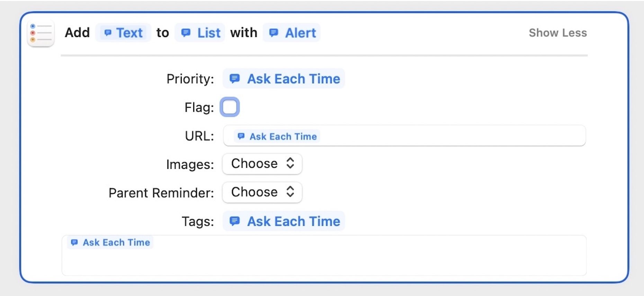The image size is (644, 296).
Task: Select the List variable token
Action: pyautogui.click(x=200, y=33)
